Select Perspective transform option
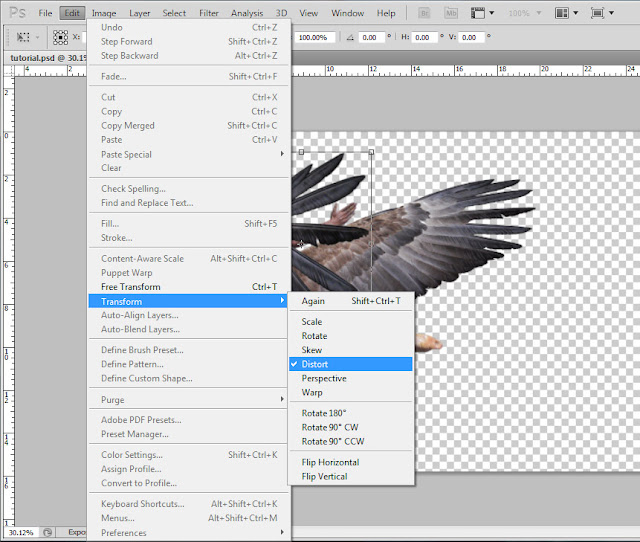This screenshot has height=542, width=640. [350, 378]
